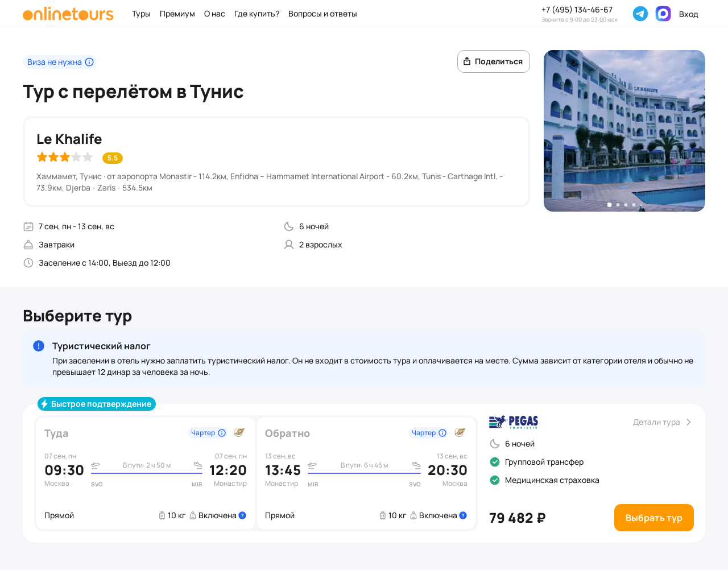Click the airline logo on 'Туда' flight
Viewport: 728px width, 570px height.
tap(239, 432)
